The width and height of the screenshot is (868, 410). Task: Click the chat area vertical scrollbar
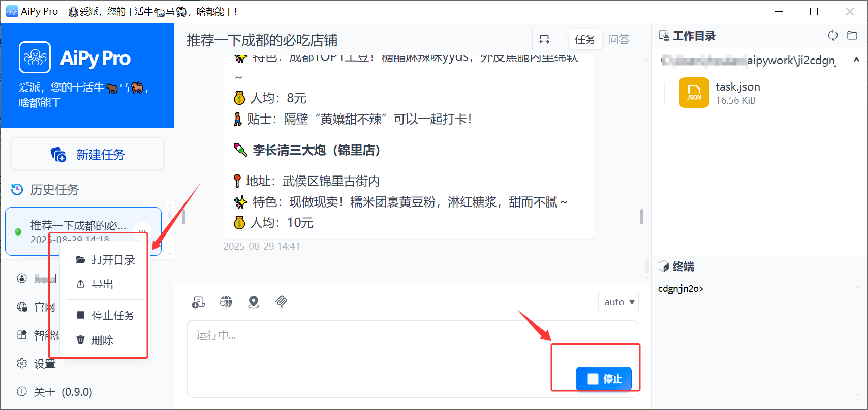tap(642, 217)
